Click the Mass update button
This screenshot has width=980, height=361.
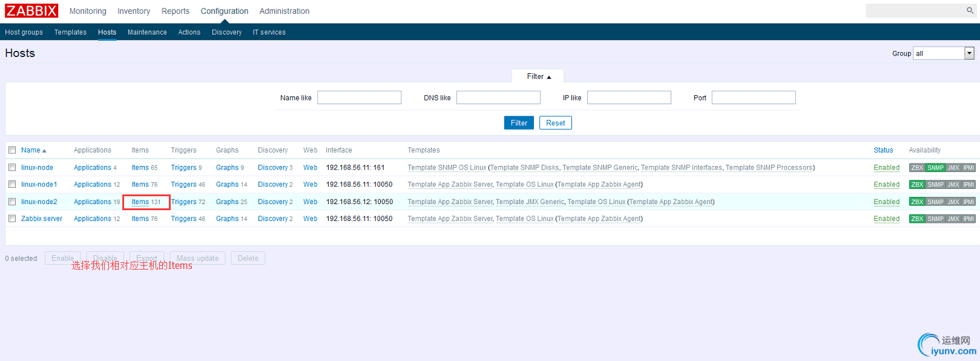pos(197,258)
